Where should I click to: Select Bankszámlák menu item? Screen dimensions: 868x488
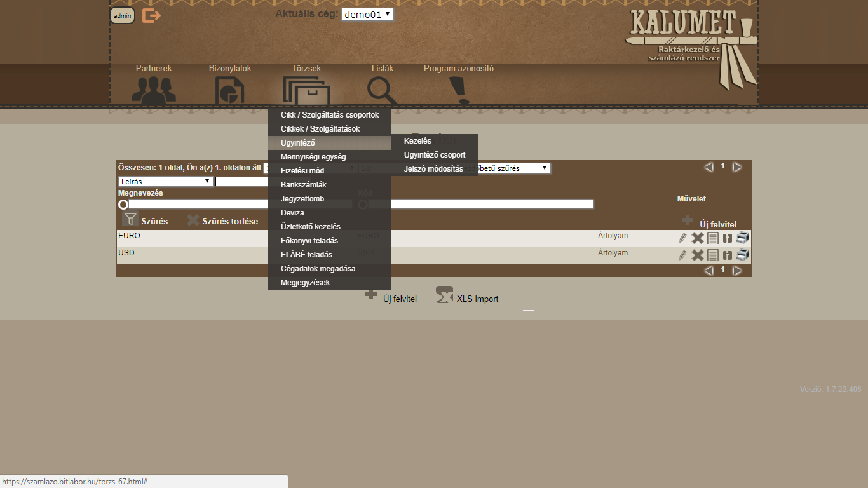pyautogui.click(x=330, y=185)
